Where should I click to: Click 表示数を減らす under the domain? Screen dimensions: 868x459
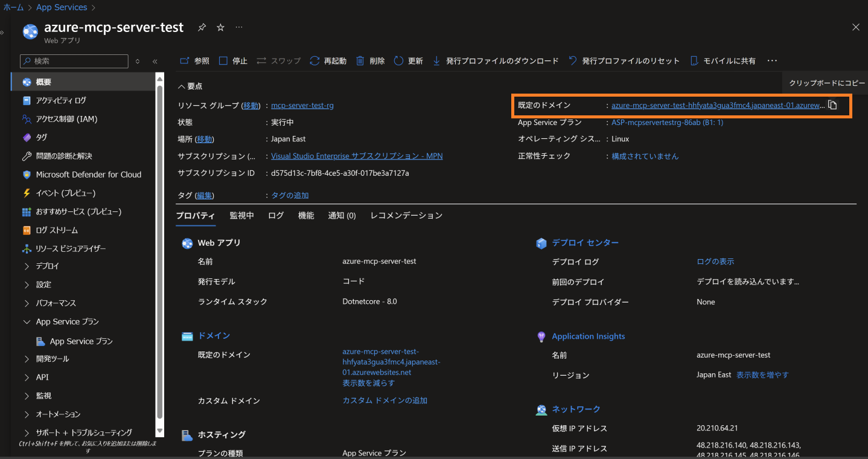(x=369, y=383)
